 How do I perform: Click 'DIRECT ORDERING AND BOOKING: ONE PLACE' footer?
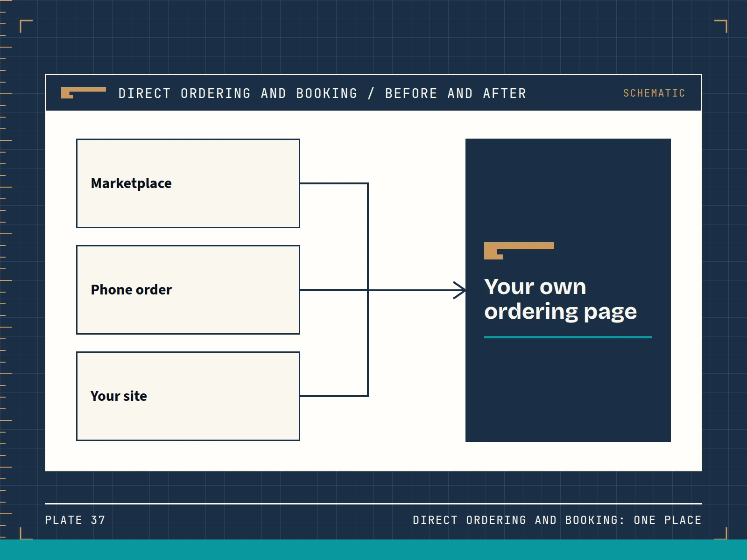pyautogui.click(x=557, y=520)
